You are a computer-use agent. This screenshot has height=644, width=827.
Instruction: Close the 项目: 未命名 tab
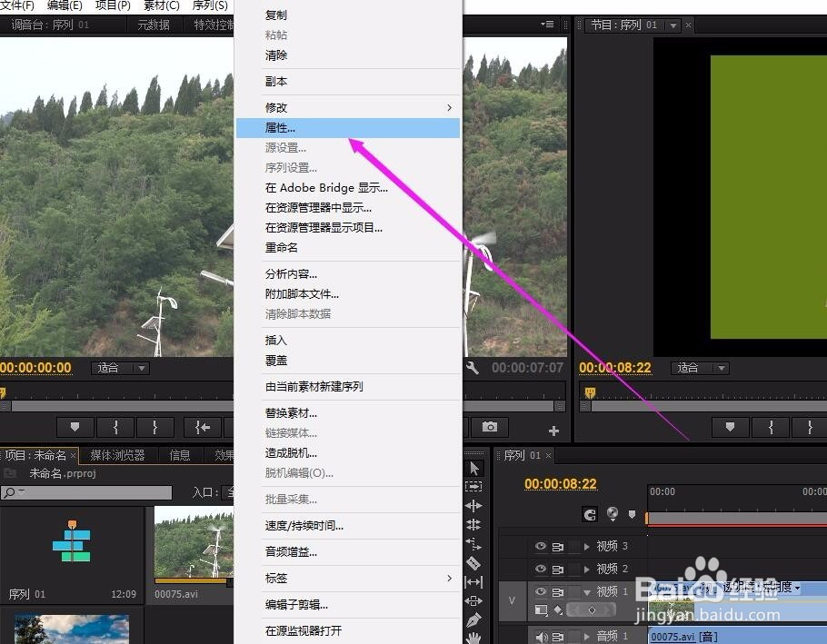pyautogui.click(x=73, y=455)
